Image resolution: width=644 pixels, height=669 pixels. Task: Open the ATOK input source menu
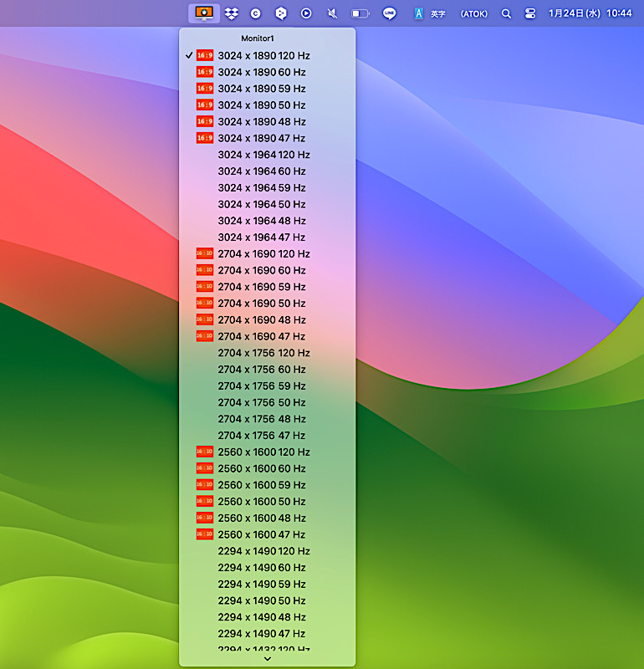coord(473,13)
